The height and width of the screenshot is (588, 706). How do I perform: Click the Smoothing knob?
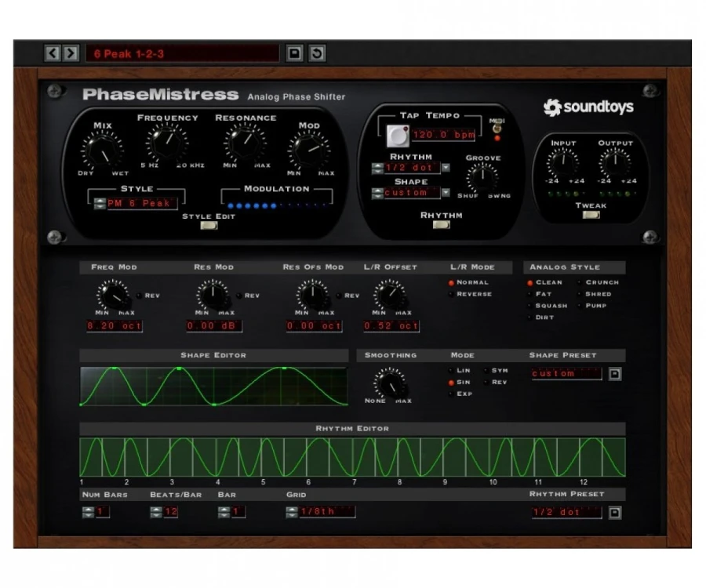[390, 383]
